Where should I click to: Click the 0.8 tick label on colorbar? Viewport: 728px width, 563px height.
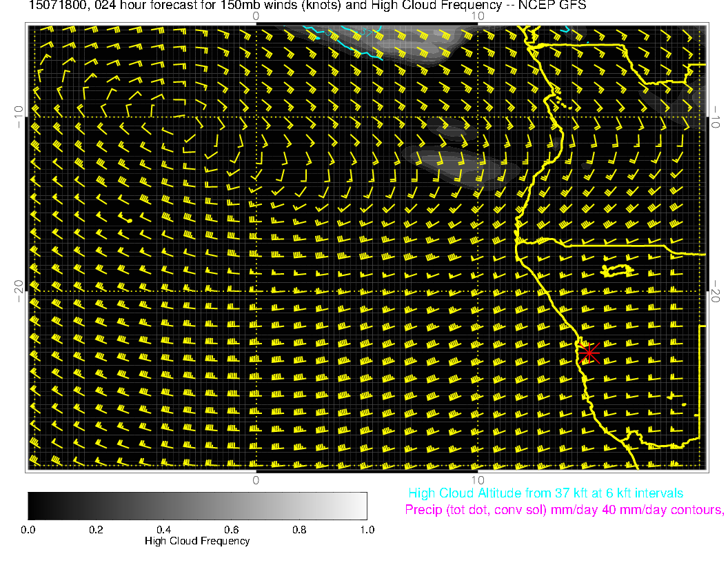(x=299, y=530)
